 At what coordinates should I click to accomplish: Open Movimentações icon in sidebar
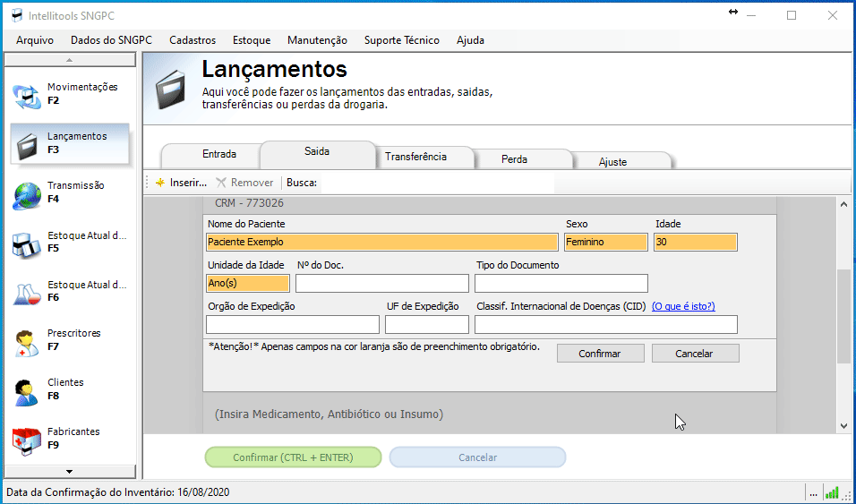tap(27, 98)
